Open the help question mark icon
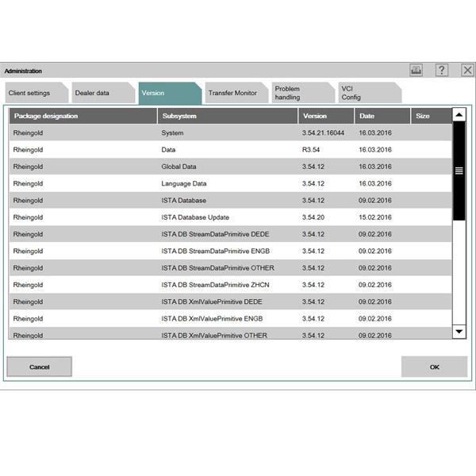The width and height of the screenshot is (476, 476). click(442, 70)
